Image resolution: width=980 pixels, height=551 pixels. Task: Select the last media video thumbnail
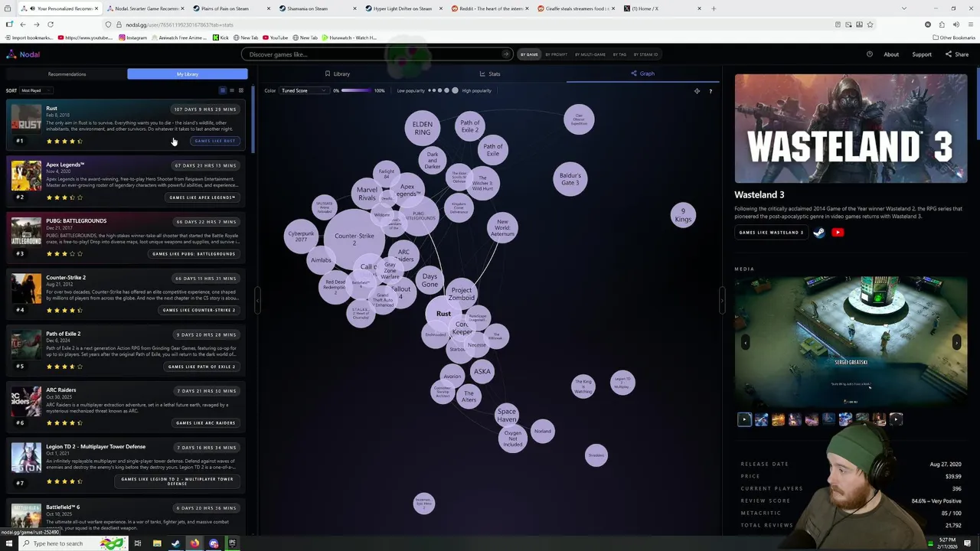896,419
